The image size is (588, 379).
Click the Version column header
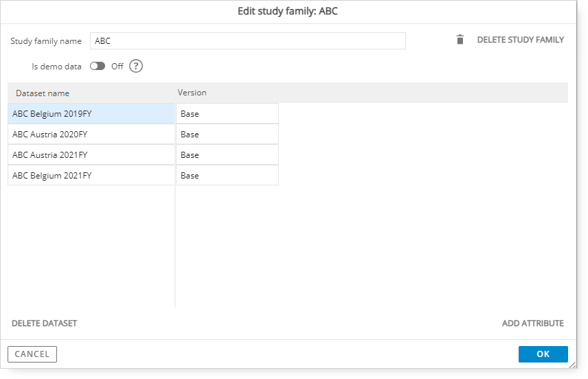[x=192, y=93]
